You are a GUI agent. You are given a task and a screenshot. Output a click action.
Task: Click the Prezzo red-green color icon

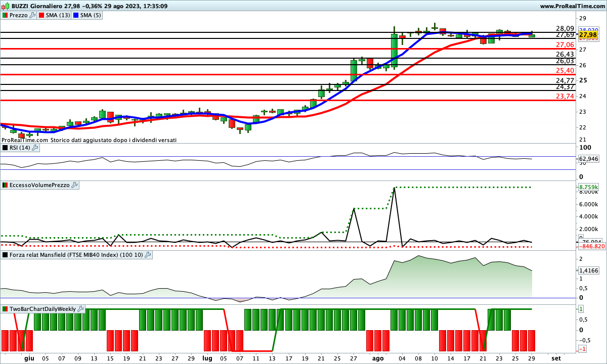click(5, 15)
